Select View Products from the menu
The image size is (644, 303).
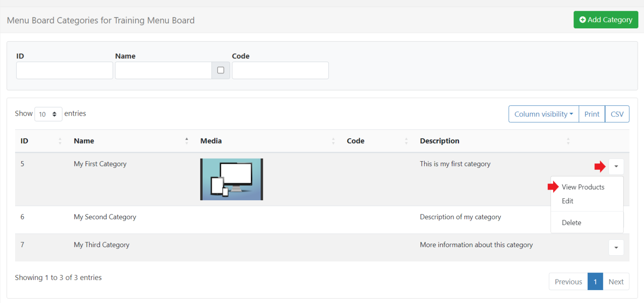582,187
